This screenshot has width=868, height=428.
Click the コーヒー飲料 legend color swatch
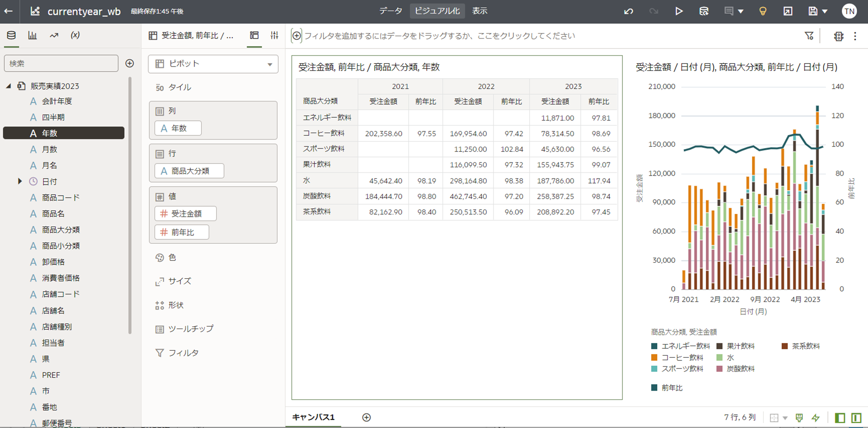(x=654, y=357)
